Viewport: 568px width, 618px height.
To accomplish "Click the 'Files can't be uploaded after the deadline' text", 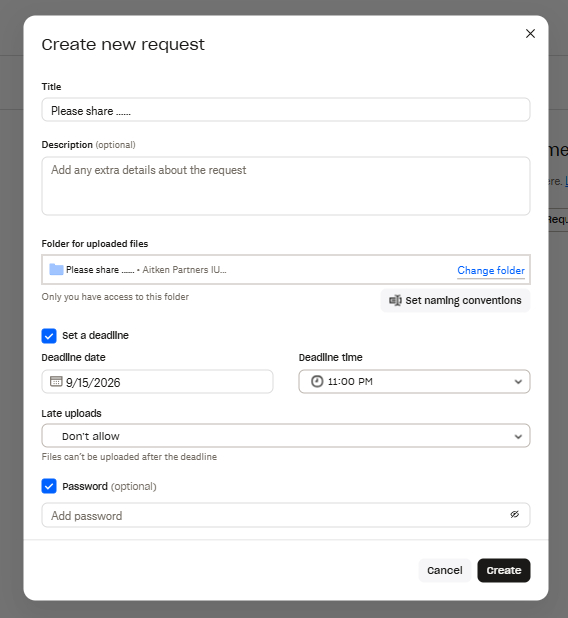I will click(129, 457).
